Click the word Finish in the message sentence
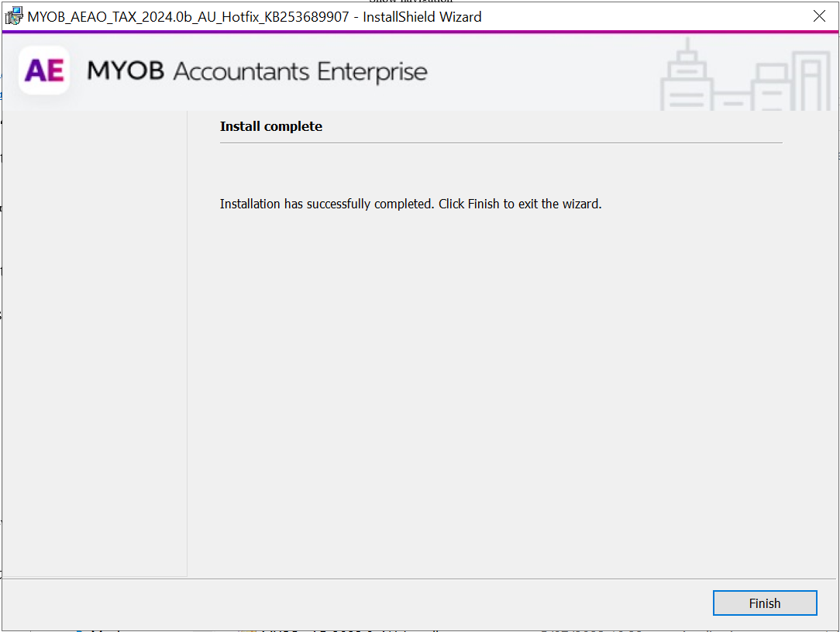This screenshot has height=632, width=840. tap(484, 204)
